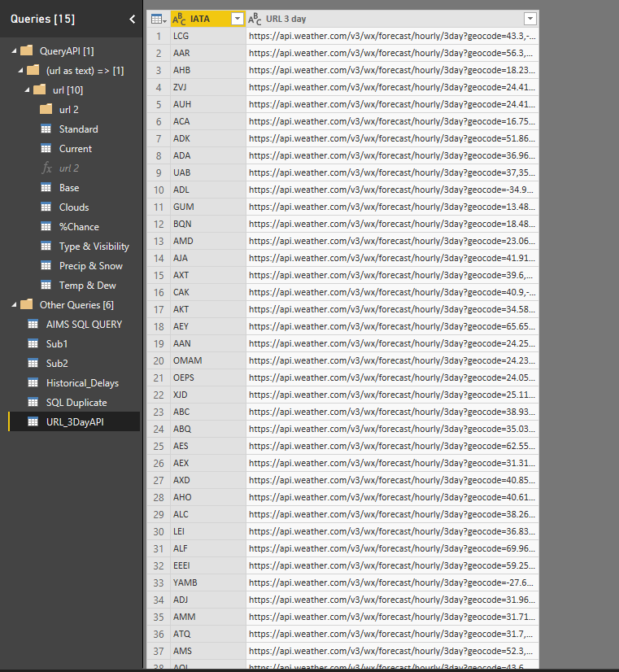Click the SQL Duplicate table icon

pyautogui.click(x=33, y=402)
